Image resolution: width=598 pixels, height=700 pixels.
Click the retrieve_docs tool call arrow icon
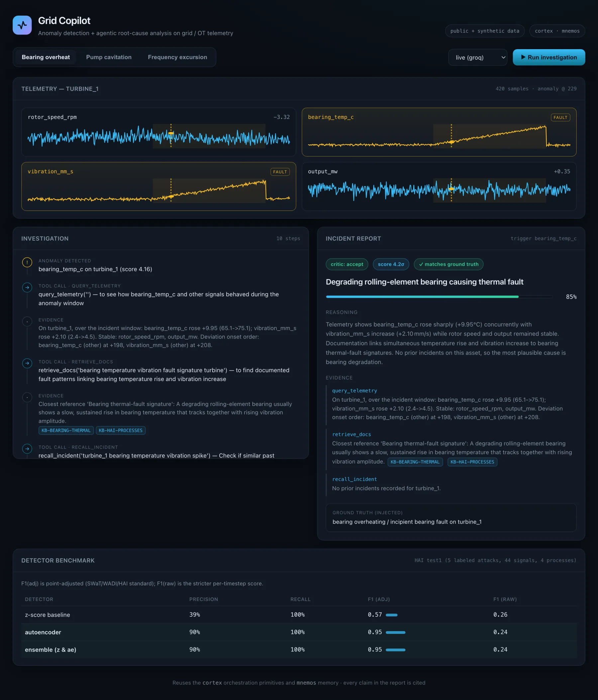[x=27, y=363]
